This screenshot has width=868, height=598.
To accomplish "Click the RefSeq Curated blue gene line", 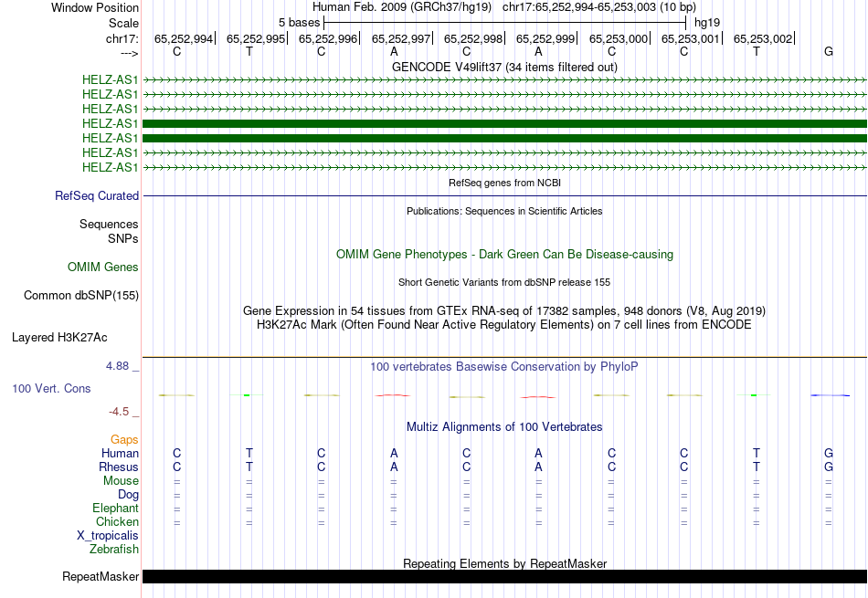I will click(504, 195).
